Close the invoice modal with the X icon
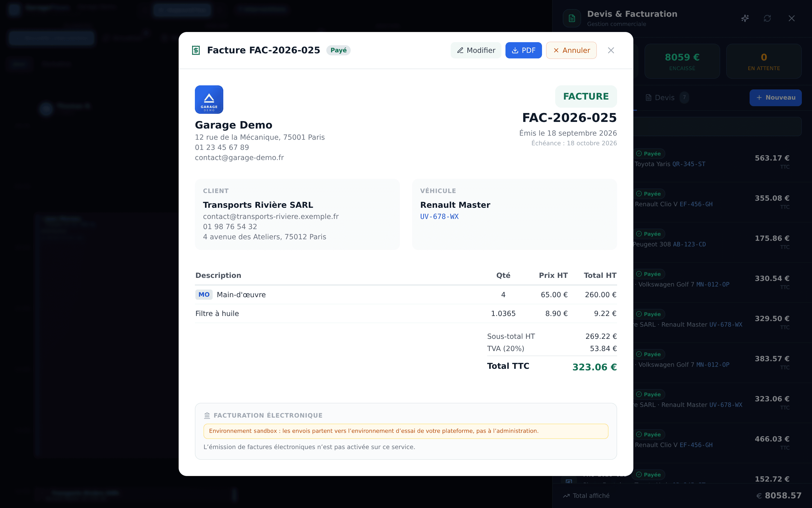Image resolution: width=812 pixels, height=508 pixels. click(611, 50)
